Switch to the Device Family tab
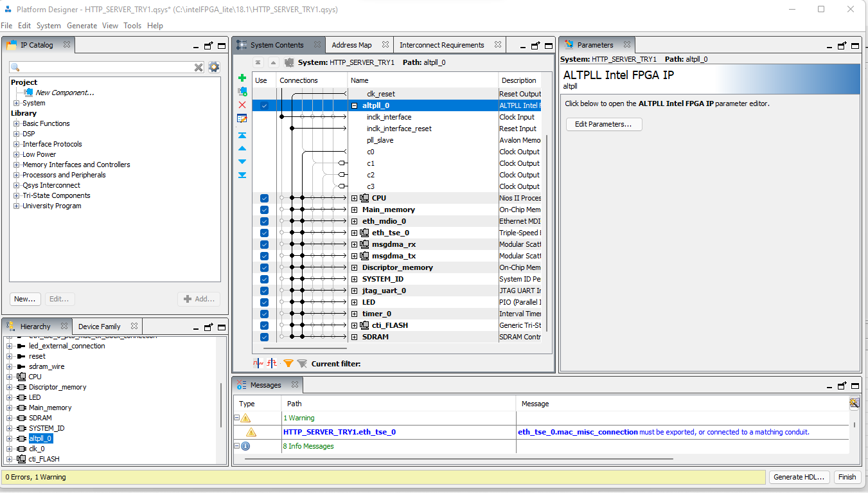The image size is (868, 493). (x=99, y=326)
